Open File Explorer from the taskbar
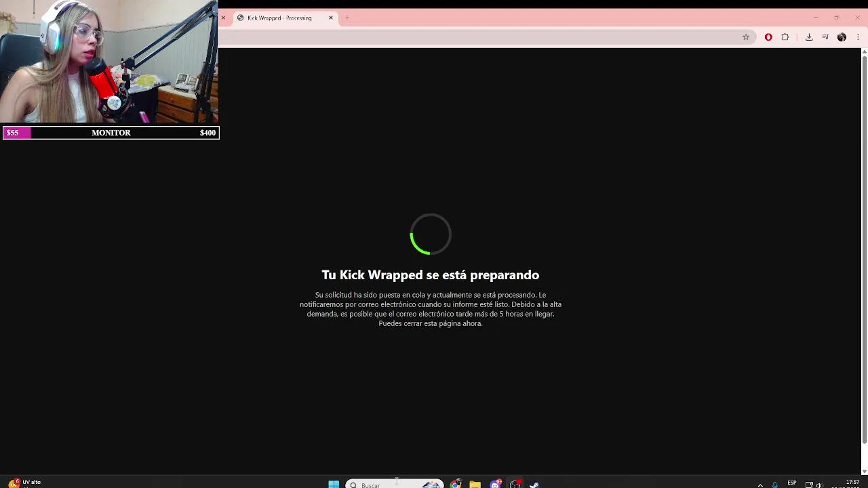 point(475,485)
